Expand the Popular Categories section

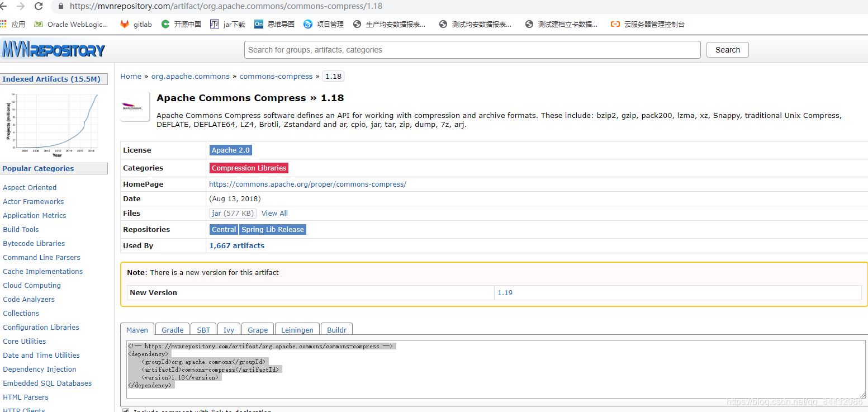click(x=38, y=168)
